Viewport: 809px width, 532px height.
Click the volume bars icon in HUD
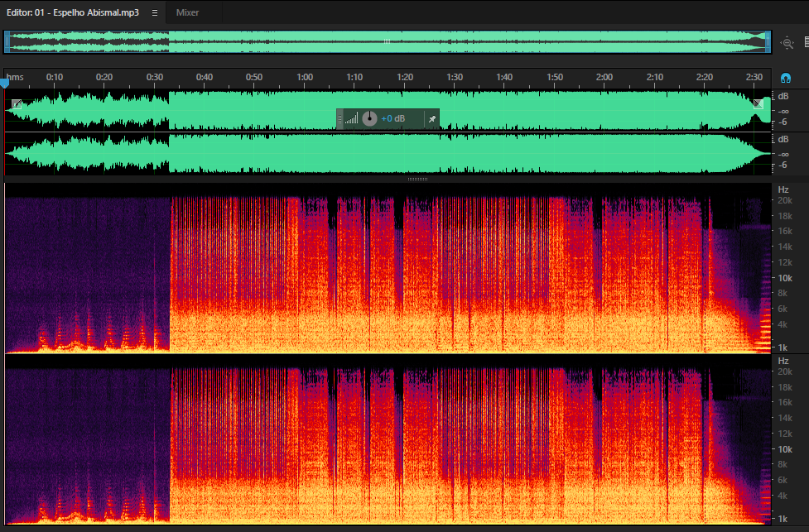pos(351,119)
